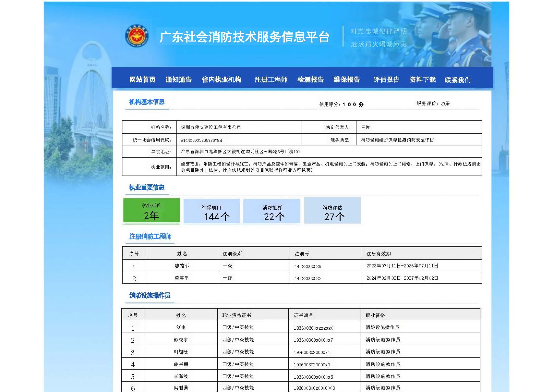The height and width of the screenshot is (392, 554).
Task: Click validity 2023年07月11日-2026年07月11日
Action: 402,266
